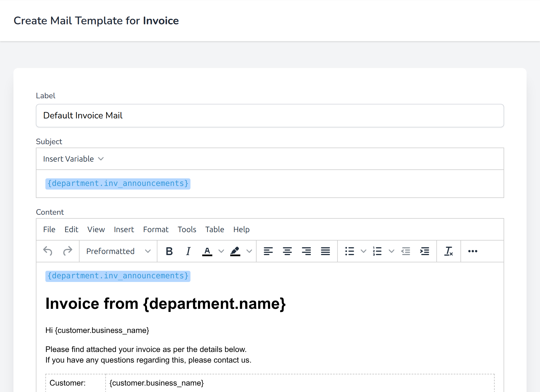Align text right
Screen dimensions: 540x392
(x=306, y=251)
